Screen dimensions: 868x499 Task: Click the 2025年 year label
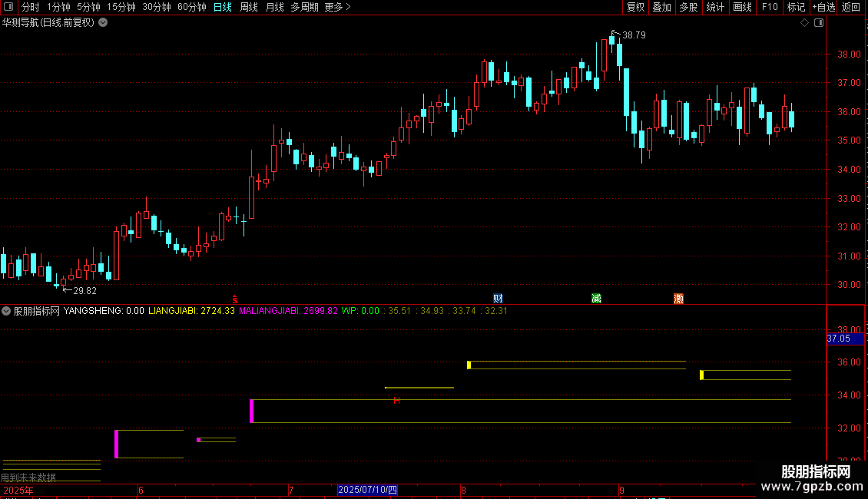[x=18, y=491]
